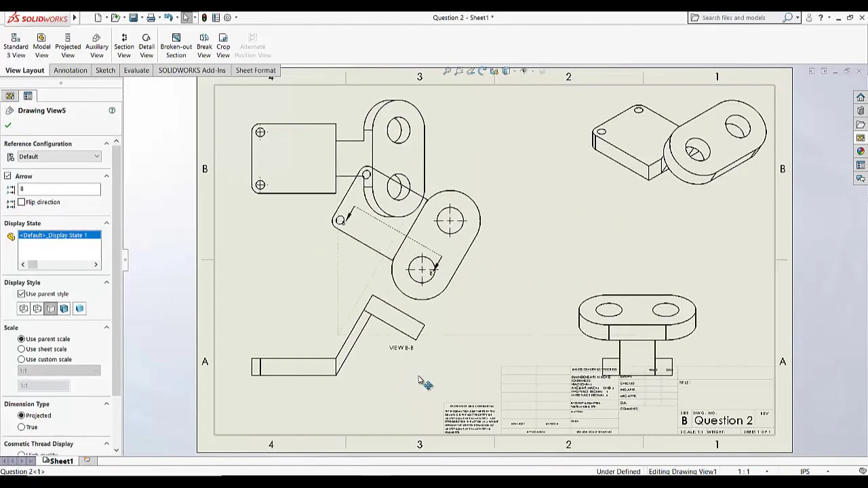The width and height of the screenshot is (868, 488).
Task: Select Wireframe display style
Action: click(24, 308)
